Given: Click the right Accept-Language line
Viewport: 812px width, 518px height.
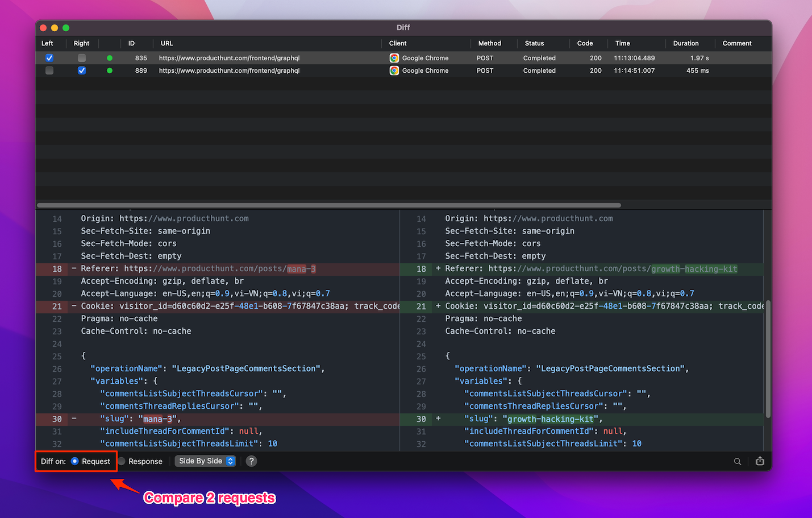Looking at the screenshot, I should point(569,294).
